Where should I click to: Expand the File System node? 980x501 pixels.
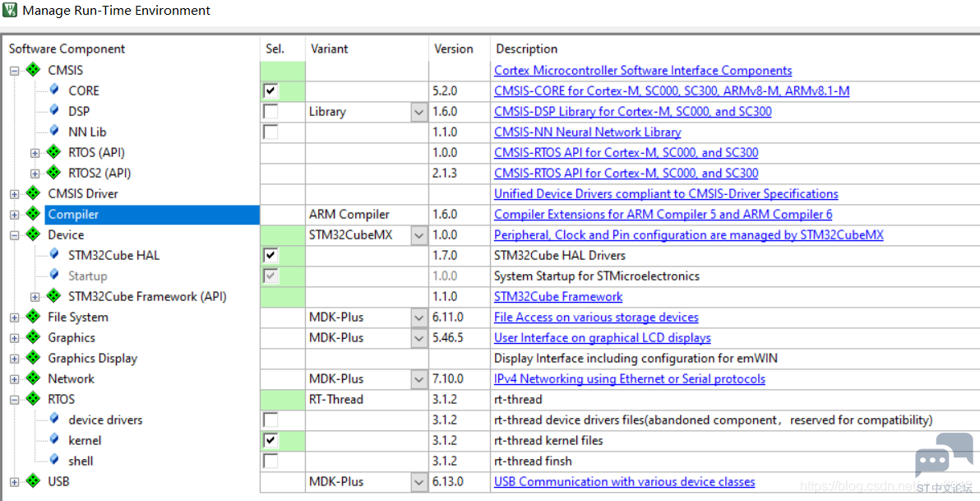pos(14,318)
